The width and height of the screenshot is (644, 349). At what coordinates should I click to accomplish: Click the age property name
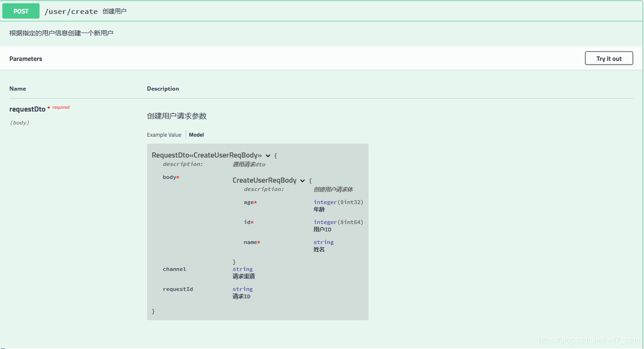click(249, 202)
